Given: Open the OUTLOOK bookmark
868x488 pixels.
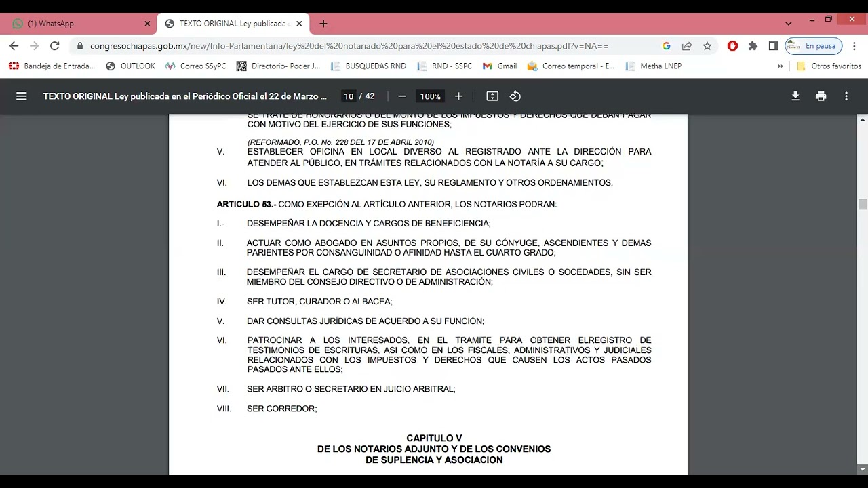Looking at the screenshot, I should coord(131,66).
